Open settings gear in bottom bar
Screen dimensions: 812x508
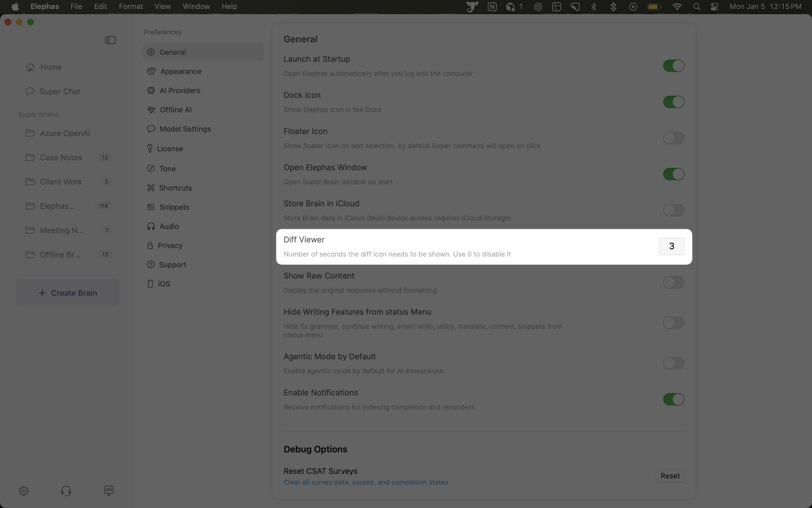click(23, 491)
